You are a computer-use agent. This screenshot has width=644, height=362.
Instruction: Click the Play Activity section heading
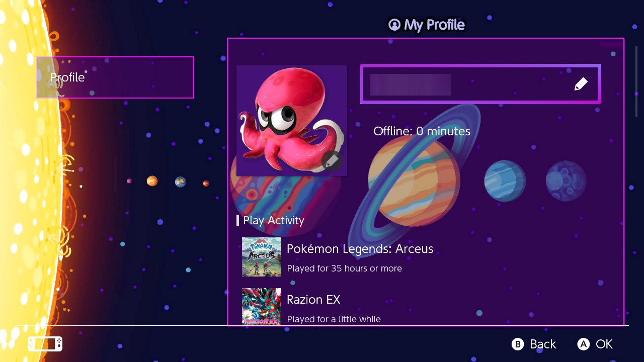pyautogui.click(x=274, y=220)
